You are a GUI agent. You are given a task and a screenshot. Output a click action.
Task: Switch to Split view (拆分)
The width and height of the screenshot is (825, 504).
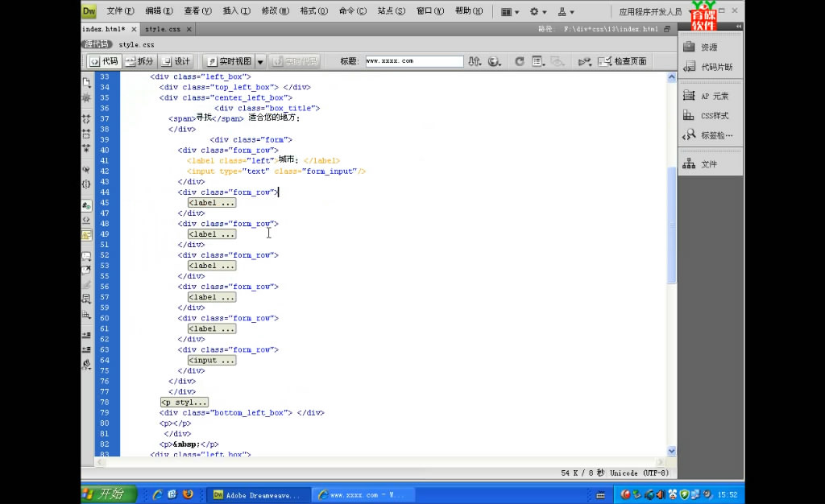pos(139,61)
